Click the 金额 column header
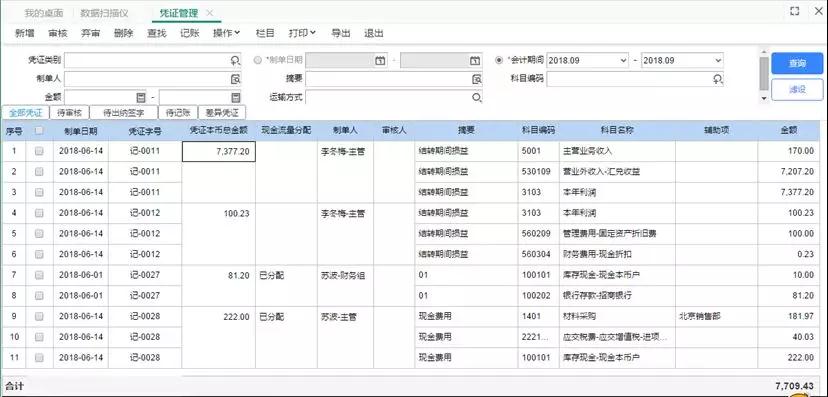This screenshot has height=397, width=828. [789, 130]
